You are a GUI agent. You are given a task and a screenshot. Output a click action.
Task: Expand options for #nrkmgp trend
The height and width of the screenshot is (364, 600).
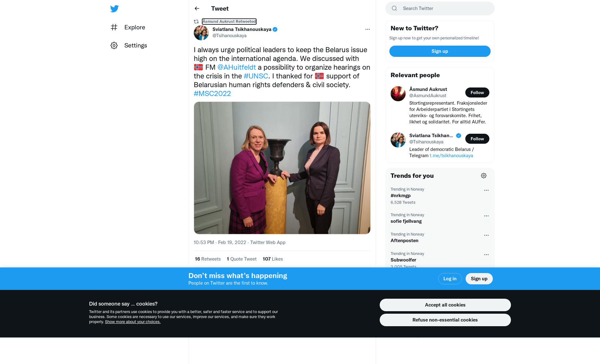486,190
